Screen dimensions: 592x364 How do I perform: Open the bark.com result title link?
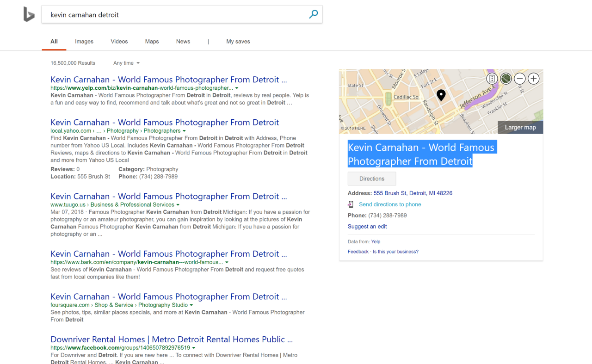tap(169, 254)
